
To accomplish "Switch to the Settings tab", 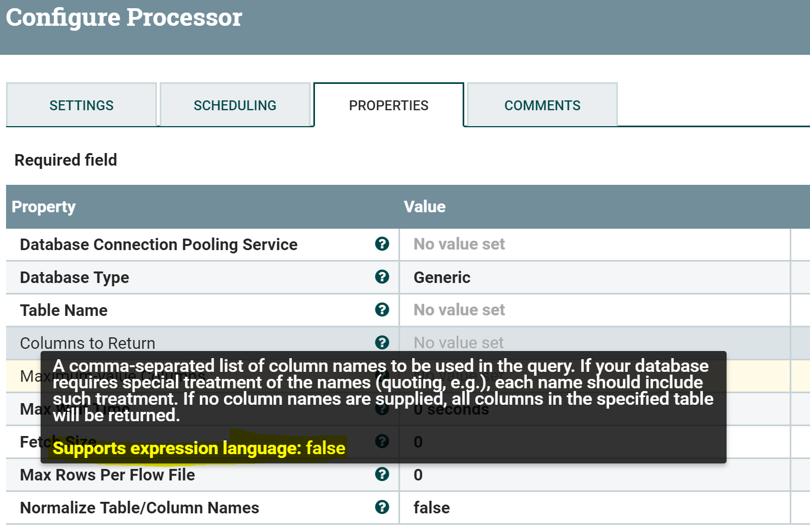I will pos(81,105).
